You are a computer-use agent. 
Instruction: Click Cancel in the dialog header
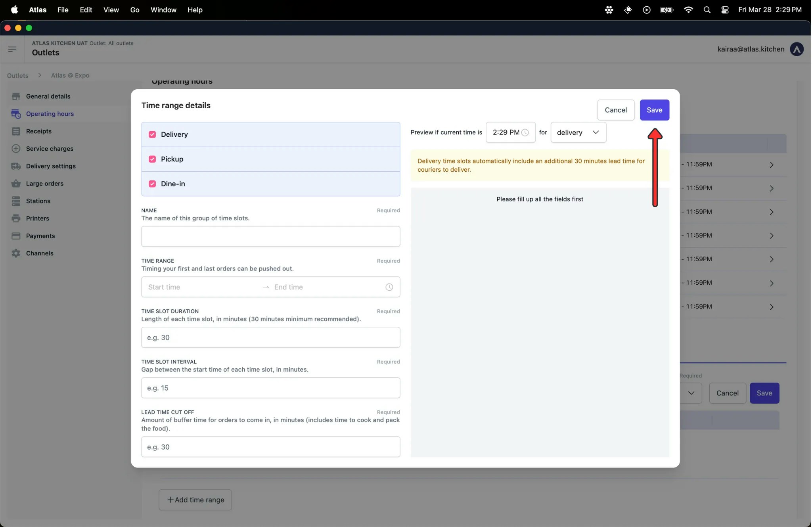615,110
